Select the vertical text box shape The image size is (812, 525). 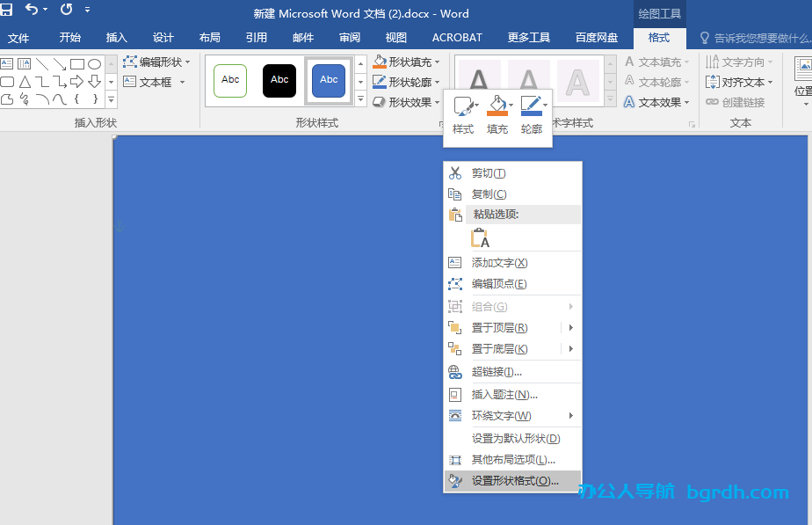[25, 63]
